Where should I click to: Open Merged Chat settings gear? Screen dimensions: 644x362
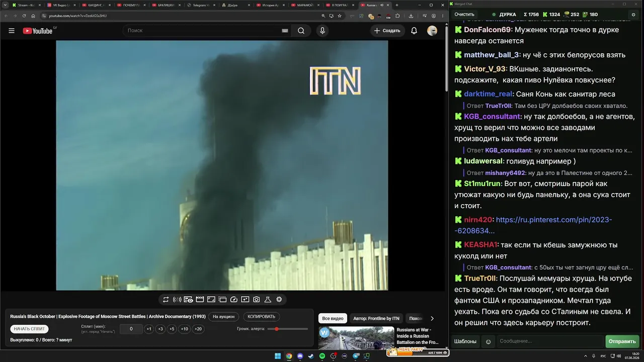633,15
